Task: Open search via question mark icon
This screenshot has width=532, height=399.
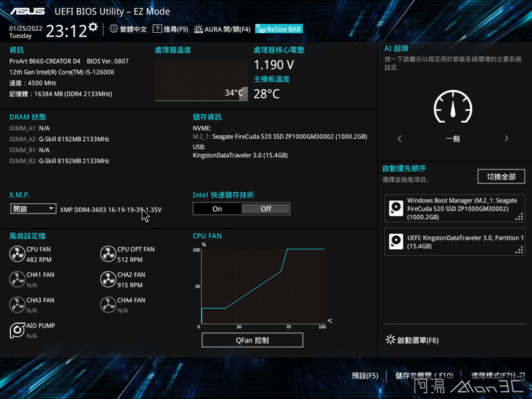Action: click(x=157, y=28)
